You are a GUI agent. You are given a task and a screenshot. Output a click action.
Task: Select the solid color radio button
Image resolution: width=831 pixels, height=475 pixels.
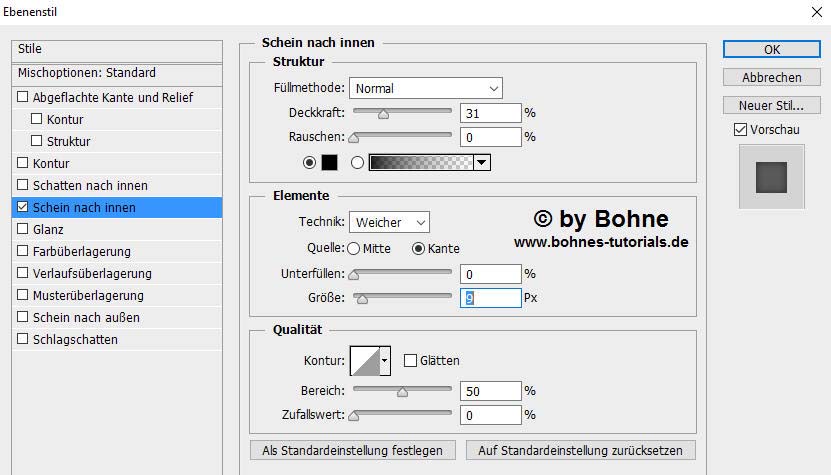click(x=309, y=162)
